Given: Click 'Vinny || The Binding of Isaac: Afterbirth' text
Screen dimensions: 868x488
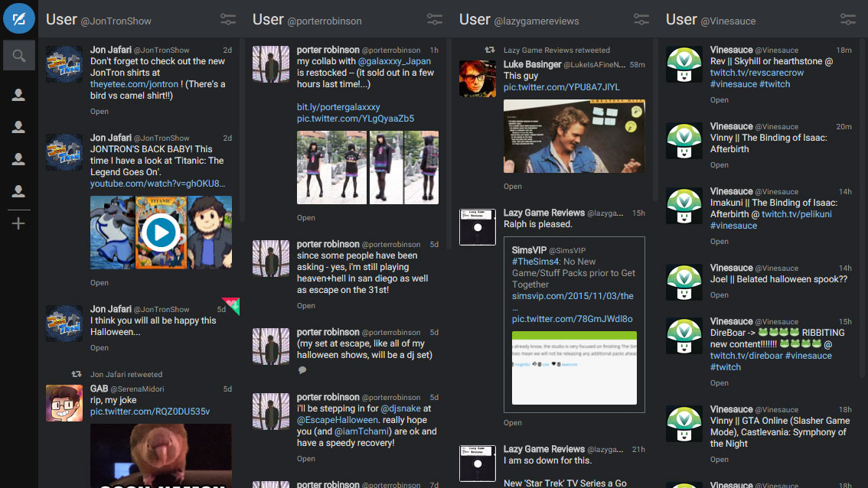Looking at the screenshot, I should click(x=768, y=143).
